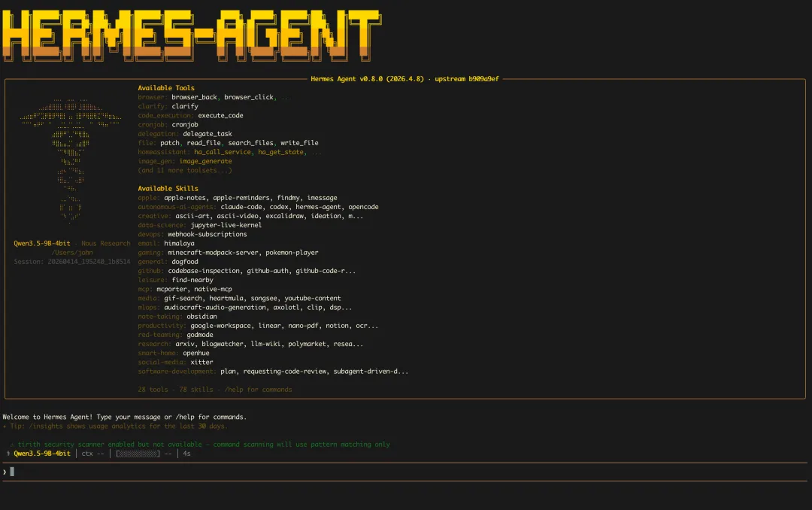This screenshot has width=812, height=510.
Task: Select 'upstream b909a9ef' in the header
Action: click(x=467, y=79)
